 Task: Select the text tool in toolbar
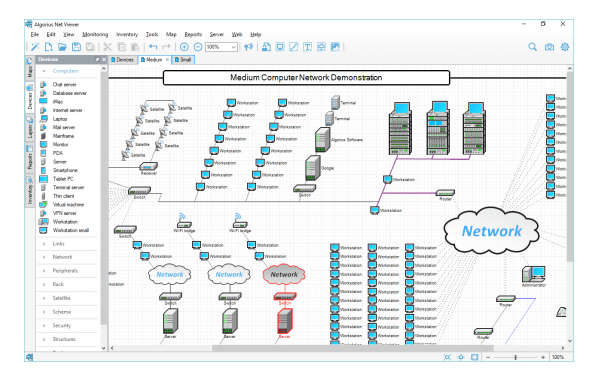point(307,47)
